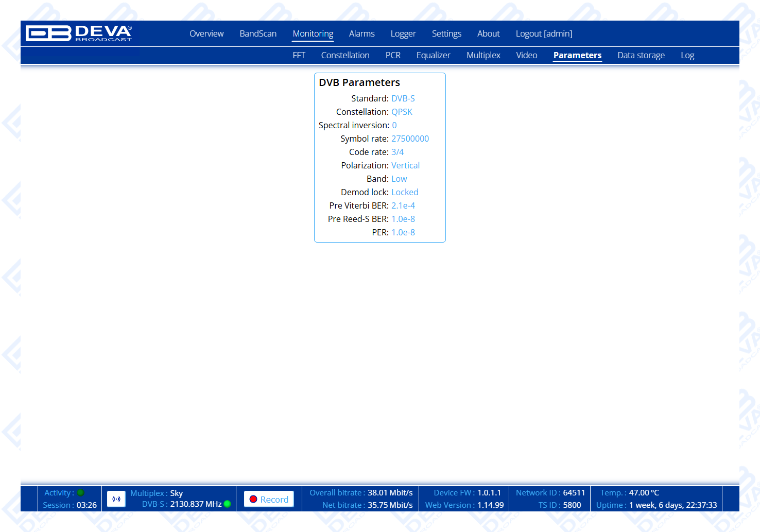This screenshot has width=760, height=532.
Task: Switch to the Constellation tab
Action: click(x=345, y=55)
